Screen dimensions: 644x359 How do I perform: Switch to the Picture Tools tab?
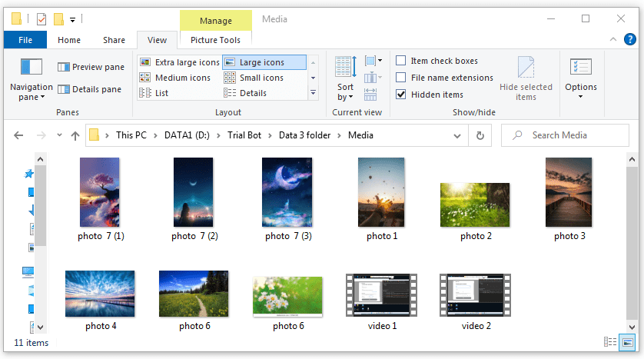click(x=215, y=40)
